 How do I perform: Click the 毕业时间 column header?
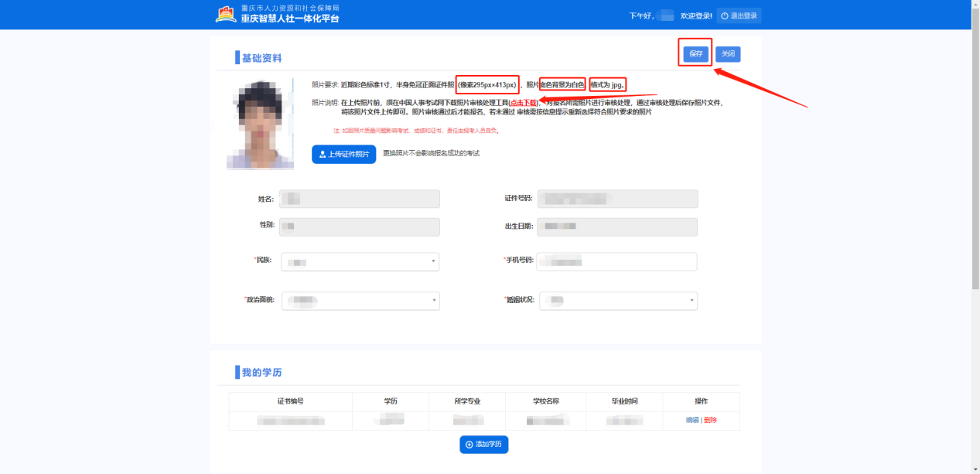pyautogui.click(x=624, y=401)
